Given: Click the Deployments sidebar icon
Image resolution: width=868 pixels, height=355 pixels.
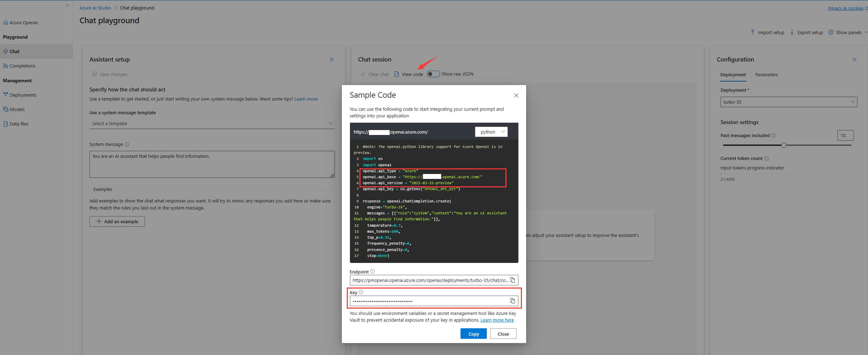Looking at the screenshot, I should coord(6,95).
